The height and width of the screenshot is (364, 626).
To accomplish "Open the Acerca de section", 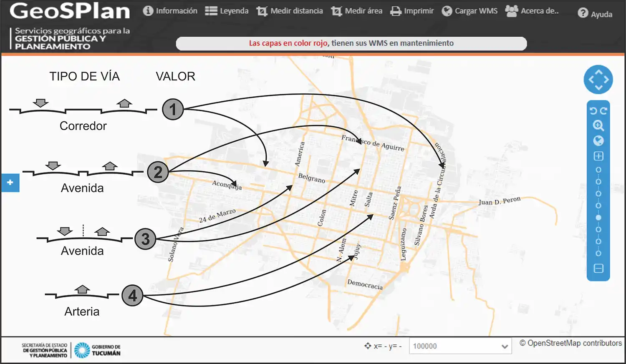I will [532, 11].
